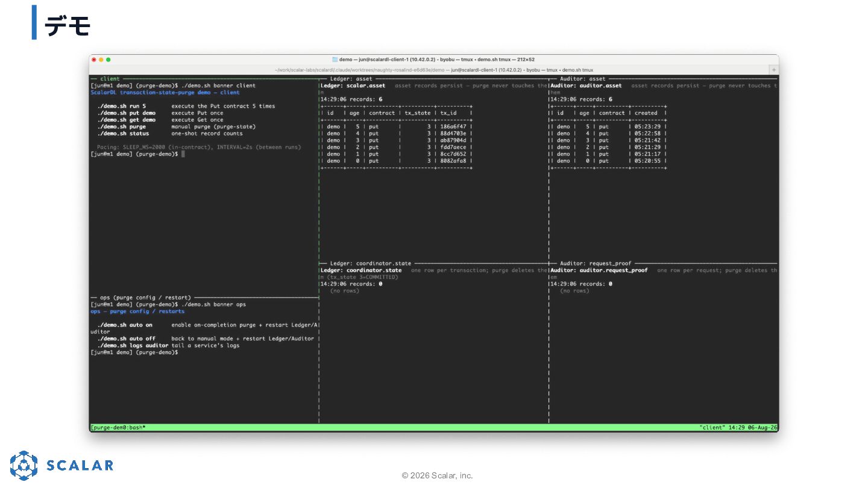Click tx_id ab87904d in Ledger table
Viewport: 868px width, 488px height.
pos(453,140)
